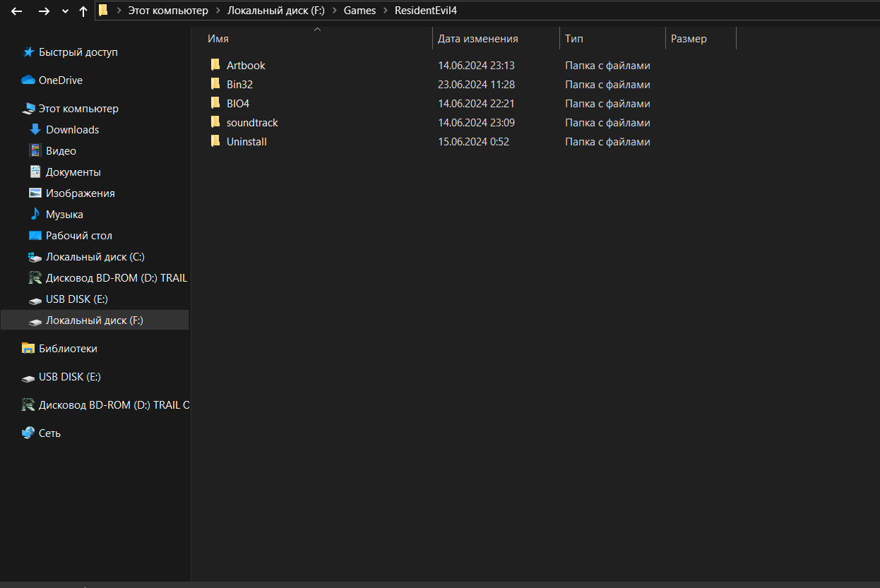Select Локальный диск (C:) in sidebar
The image size is (880, 588).
point(95,256)
